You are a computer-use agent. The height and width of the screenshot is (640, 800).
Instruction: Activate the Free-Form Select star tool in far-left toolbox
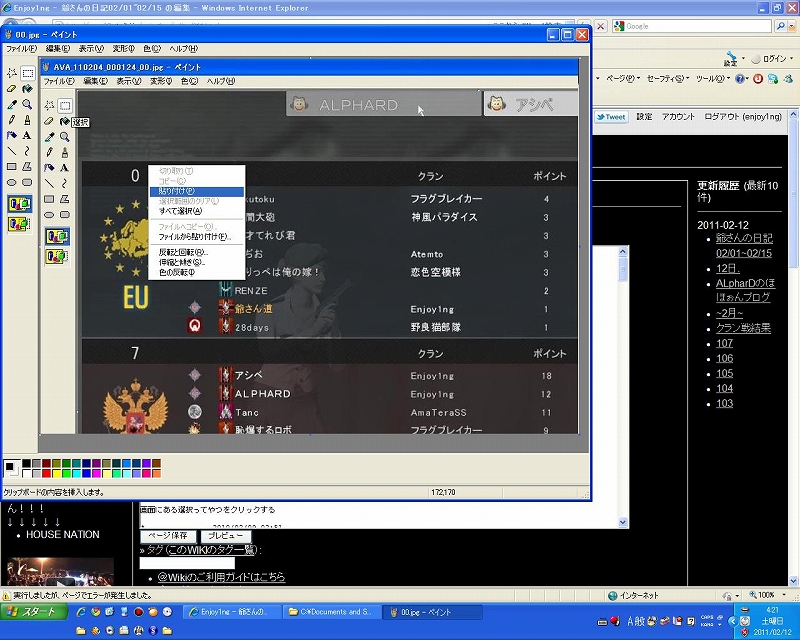click(12, 73)
